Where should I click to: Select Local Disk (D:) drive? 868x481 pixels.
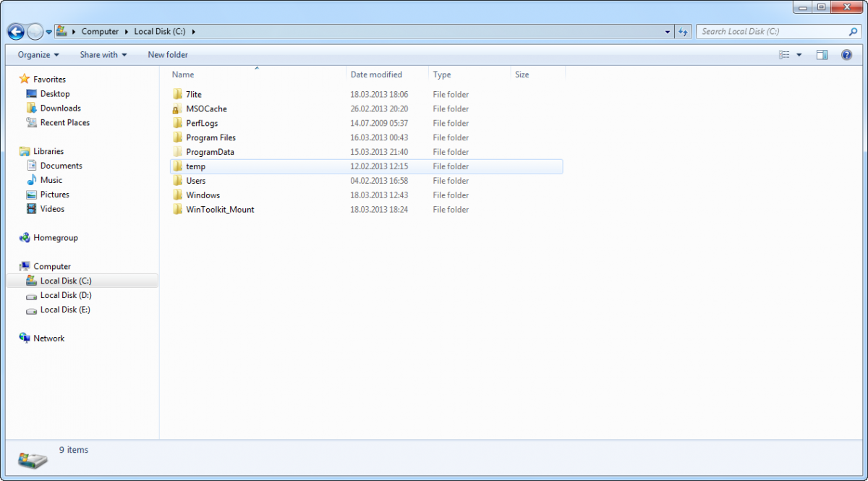pyautogui.click(x=65, y=295)
